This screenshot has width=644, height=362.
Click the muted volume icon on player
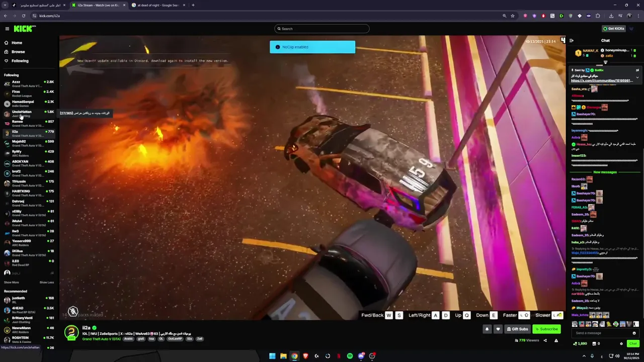point(73,312)
